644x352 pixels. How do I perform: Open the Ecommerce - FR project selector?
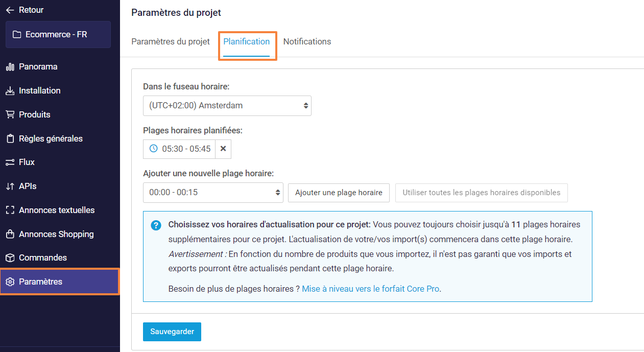click(58, 35)
